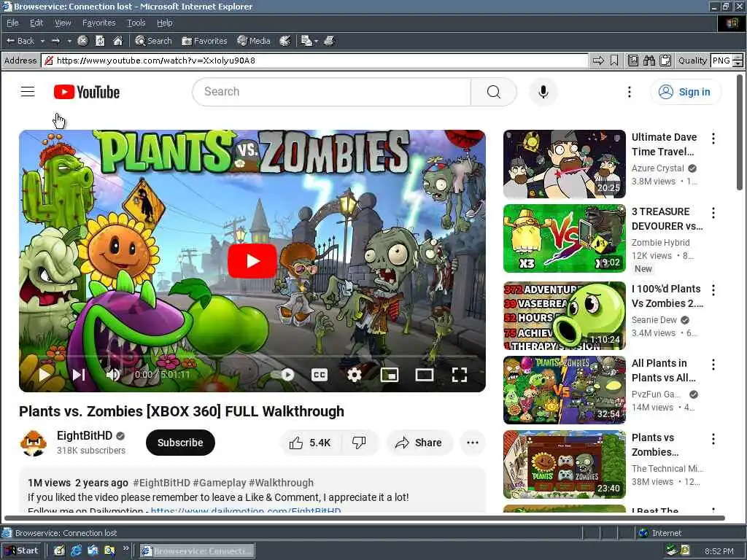Open Ultimate Dave Time Travel thumbnail
The width and height of the screenshot is (747, 560).
564,164
